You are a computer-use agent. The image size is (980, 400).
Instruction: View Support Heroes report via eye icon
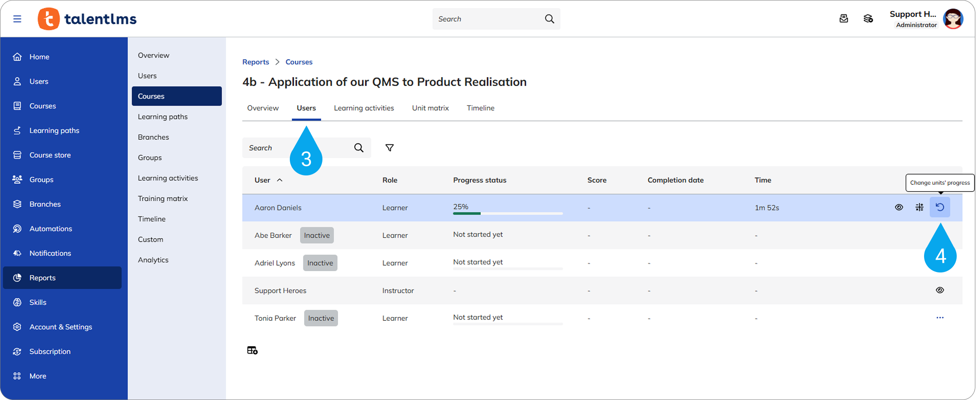pos(940,290)
